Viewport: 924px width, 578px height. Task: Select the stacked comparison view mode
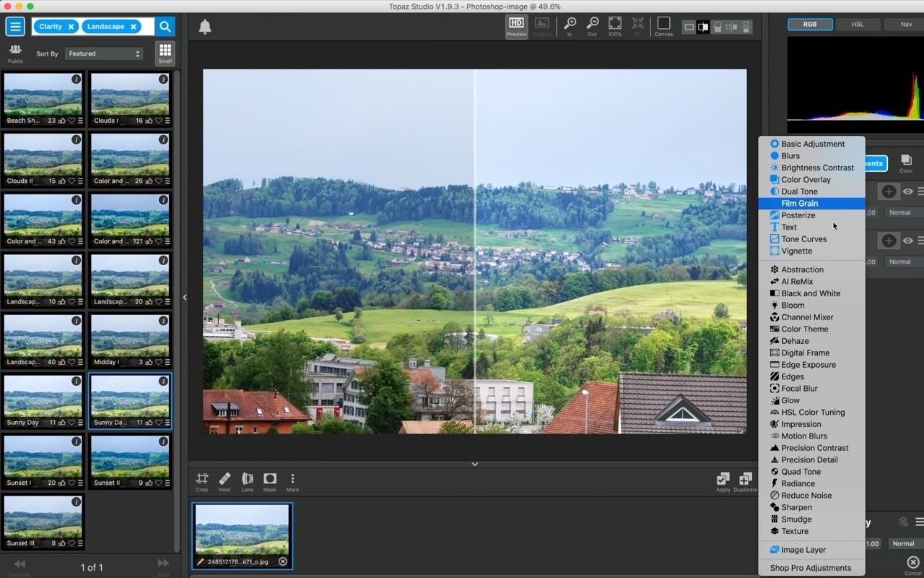pos(745,27)
